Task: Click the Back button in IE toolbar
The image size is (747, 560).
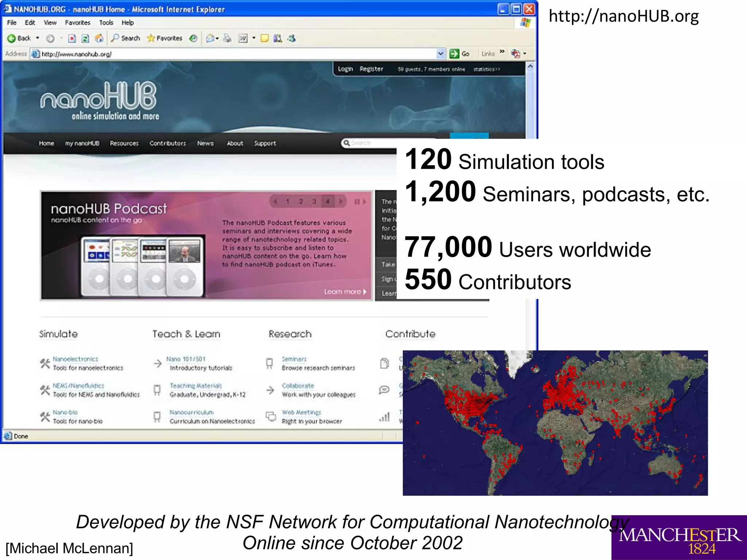Action: point(19,38)
